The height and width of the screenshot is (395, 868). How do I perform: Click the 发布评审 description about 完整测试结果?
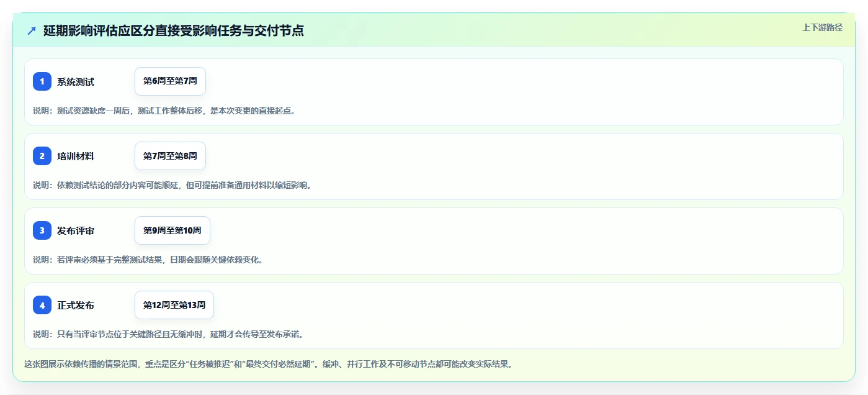[148, 260]
